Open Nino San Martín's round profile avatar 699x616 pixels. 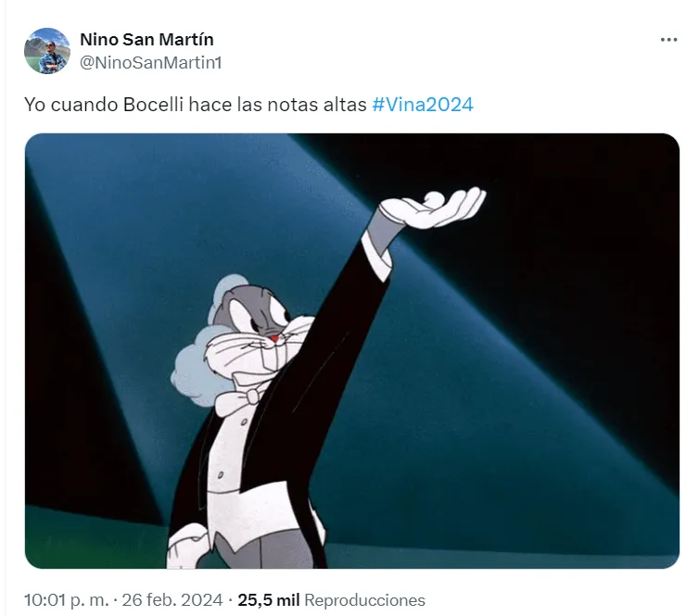click(x=46, y=50)
